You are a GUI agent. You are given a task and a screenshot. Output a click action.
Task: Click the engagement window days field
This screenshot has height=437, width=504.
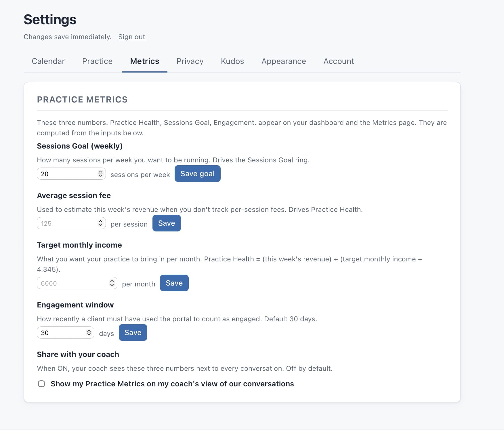[x=66, y=332]
